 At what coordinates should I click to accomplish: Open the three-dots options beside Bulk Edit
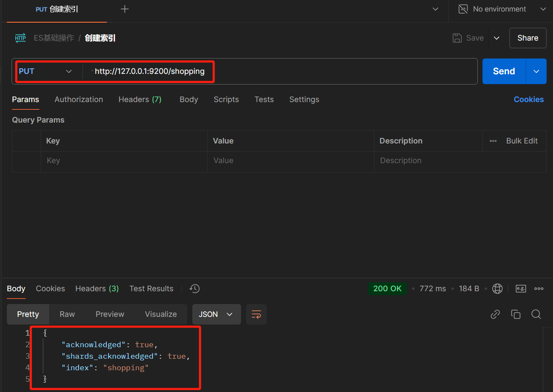click(x=493, y=141)
